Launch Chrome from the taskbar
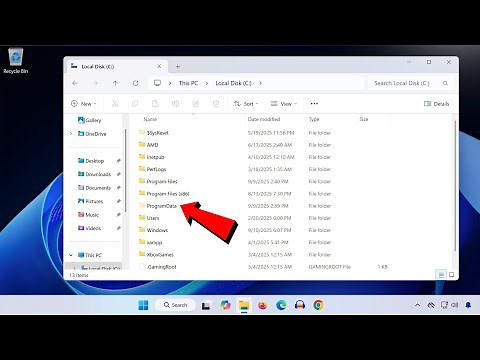Viewport: 480px width, 360px height. click(318, 305)
